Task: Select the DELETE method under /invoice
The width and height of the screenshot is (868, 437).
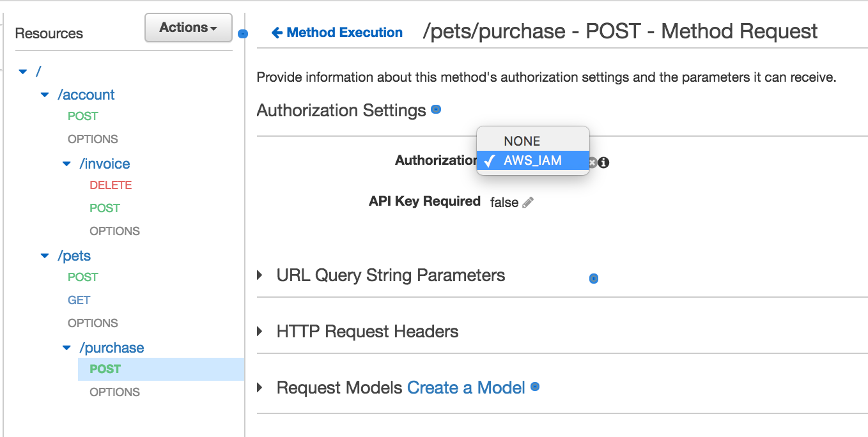Action: point(111,185)
